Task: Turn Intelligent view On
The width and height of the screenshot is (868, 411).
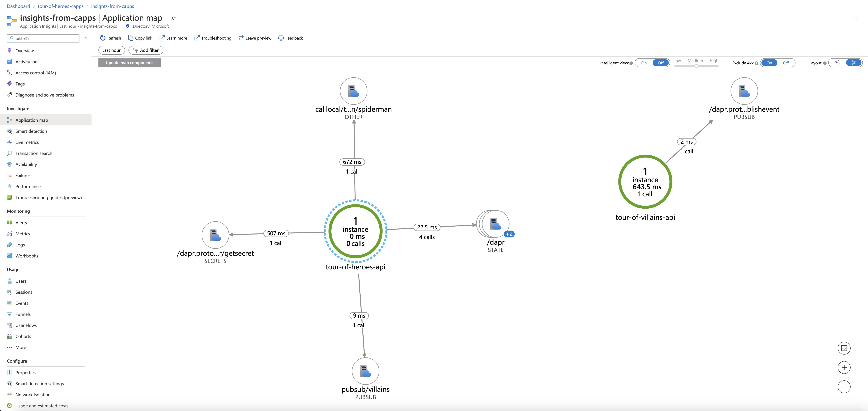Action: (644, 63)
